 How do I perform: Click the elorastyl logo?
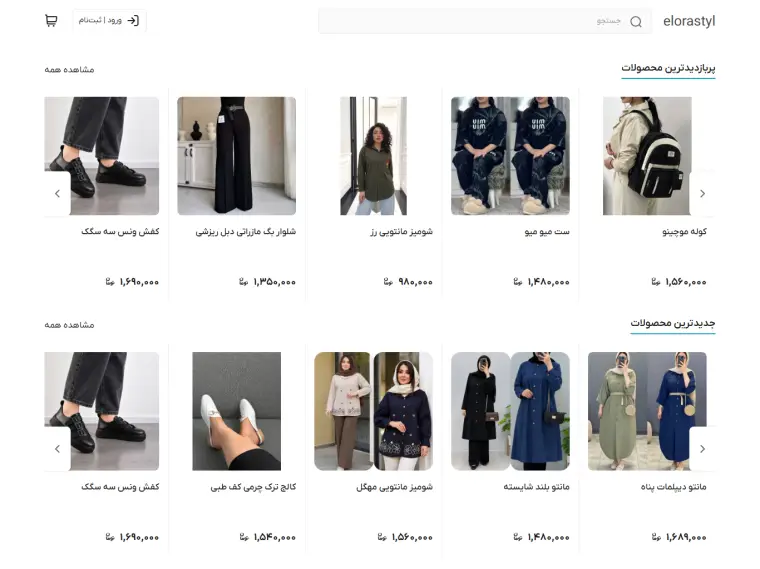(x=689, y=21)
